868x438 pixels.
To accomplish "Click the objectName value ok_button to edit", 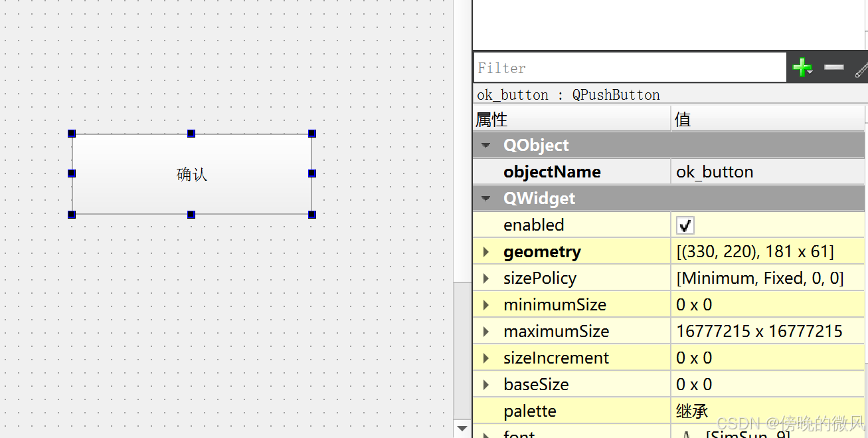I will [x=715, y=171].
